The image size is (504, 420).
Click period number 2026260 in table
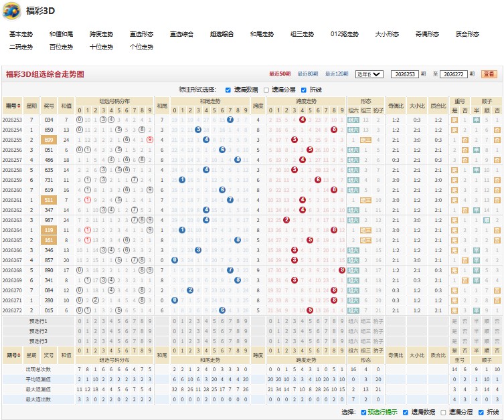click(12, 190)
